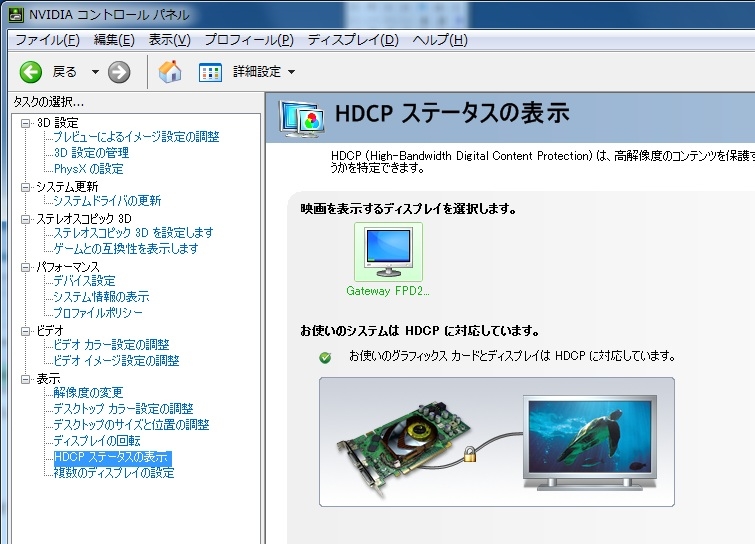This screenshot has height=544, width=755.
Task: Open ゲームとの互換性を表示します link
Action: point(126,249)
